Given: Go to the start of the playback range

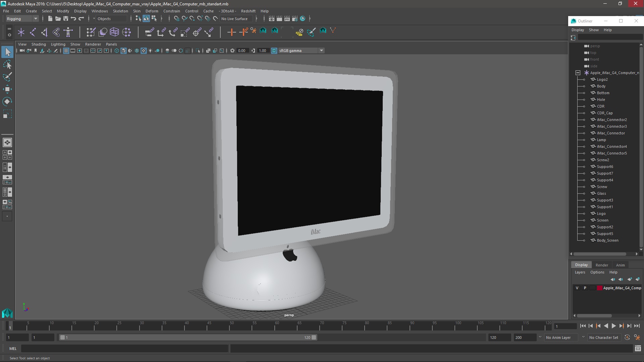Looking at the screenshot, I should pos(583,326).
